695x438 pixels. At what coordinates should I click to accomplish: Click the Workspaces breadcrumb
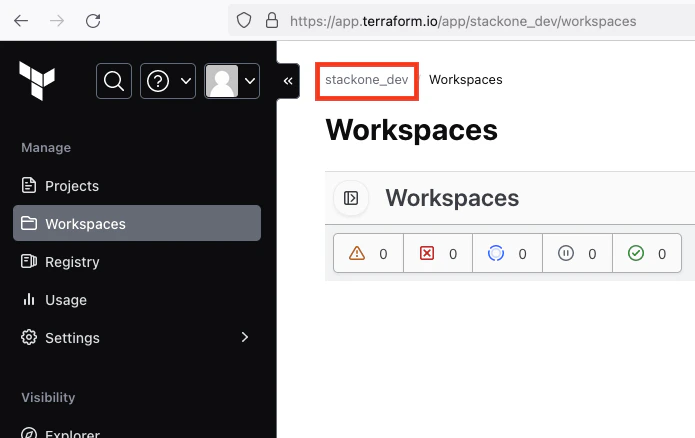465,80
